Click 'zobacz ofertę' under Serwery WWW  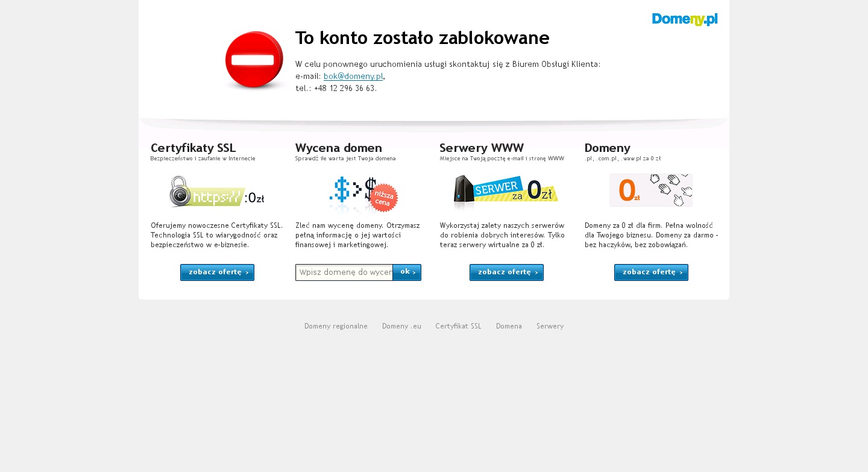(x=506, y=272)
